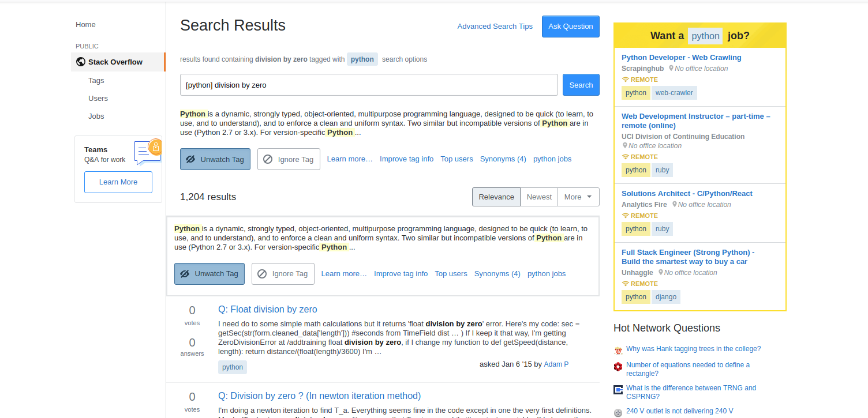Click the lower Learn more… link

[344, 274]
